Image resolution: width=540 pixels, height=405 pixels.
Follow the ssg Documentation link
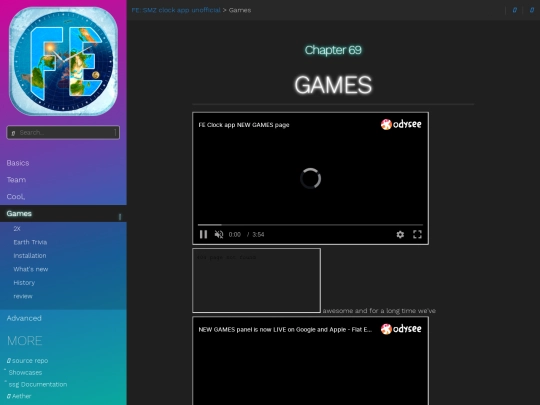pos(38,384)
